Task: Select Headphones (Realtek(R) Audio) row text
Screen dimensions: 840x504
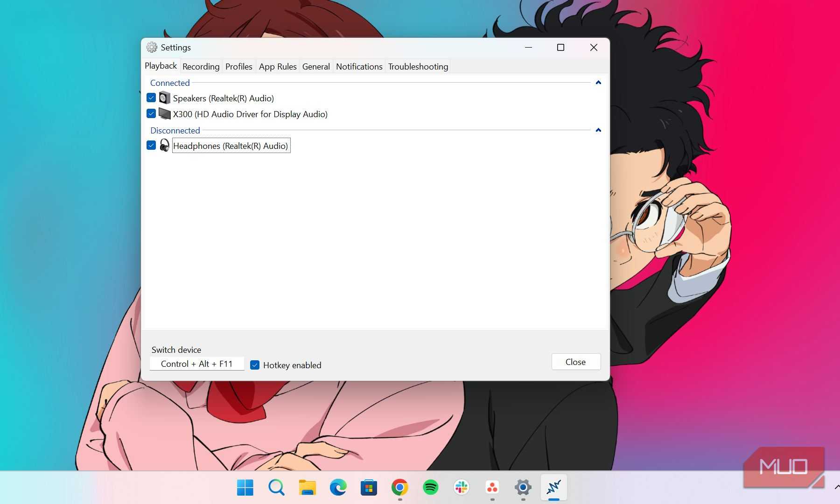Action: [231, 146]
